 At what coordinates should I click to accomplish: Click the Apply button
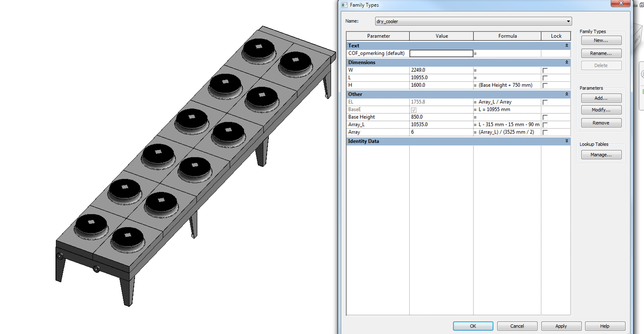561,326
